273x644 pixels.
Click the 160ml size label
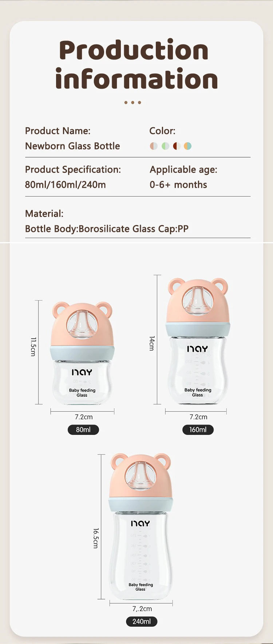(198, 430)
